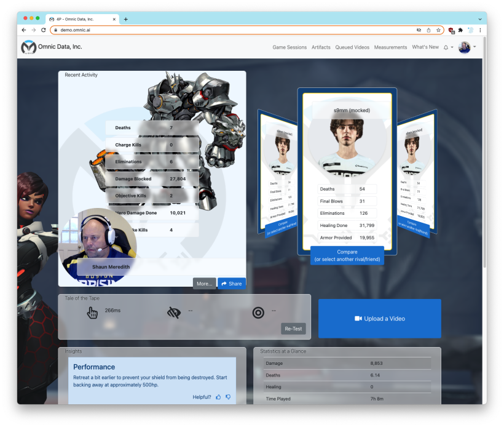Click the Share button in Recent Activity

pos(232,284)
